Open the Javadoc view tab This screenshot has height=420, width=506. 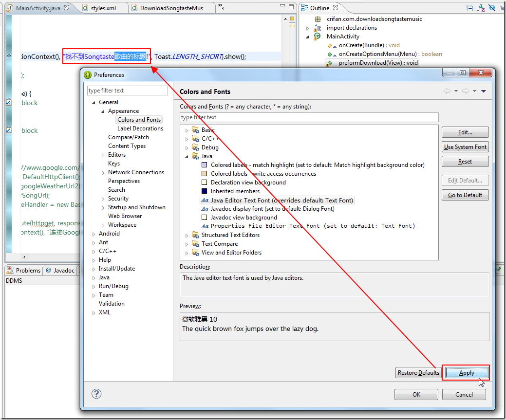pyautogui.click(x=60, y=270)
